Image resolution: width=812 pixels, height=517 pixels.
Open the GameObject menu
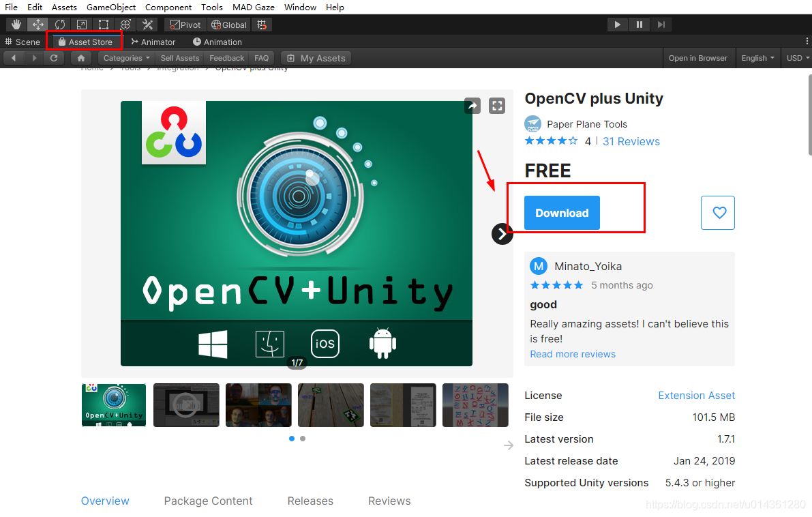[111, 8]
